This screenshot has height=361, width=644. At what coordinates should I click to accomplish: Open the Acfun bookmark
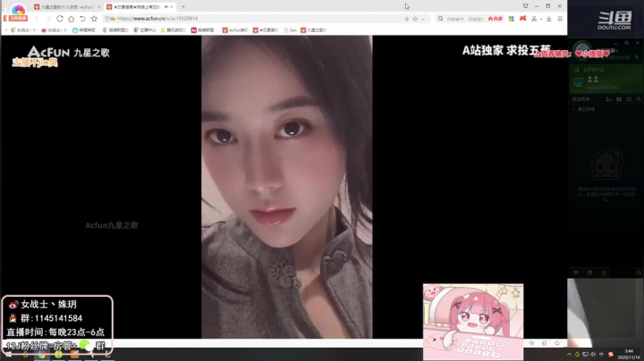(x=235, y=30)
